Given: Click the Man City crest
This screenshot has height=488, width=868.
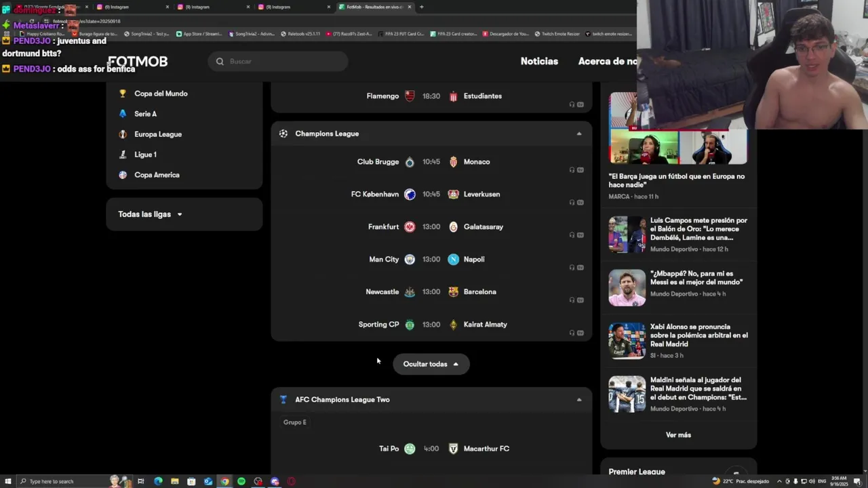Looking at the screenshot, I should 410,260.
